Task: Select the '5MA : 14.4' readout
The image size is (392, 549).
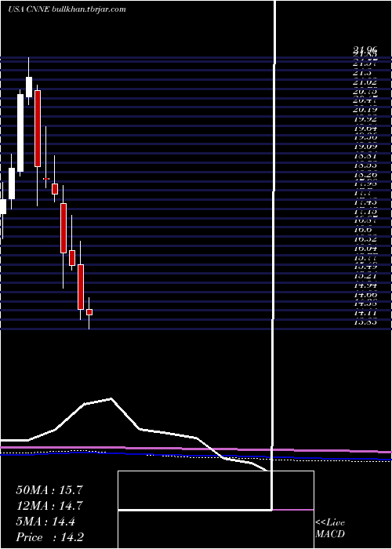Action: click(45, 522)
